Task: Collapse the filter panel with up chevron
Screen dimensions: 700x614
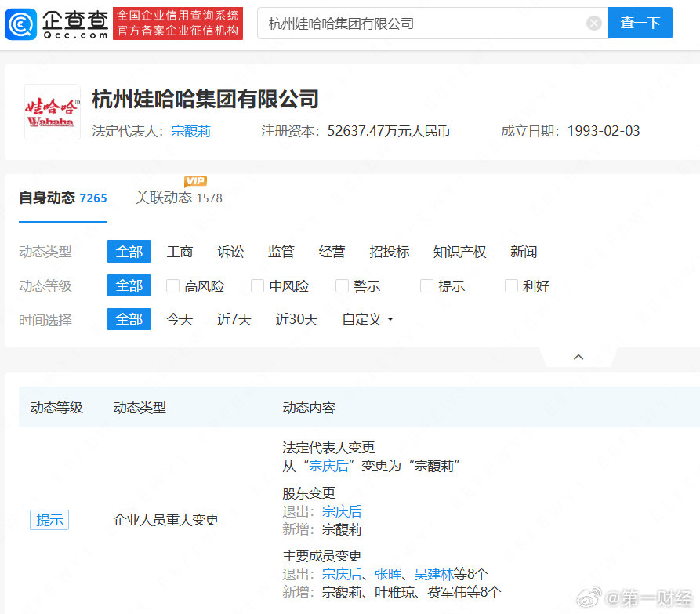Action: click(x=578, y=357)
